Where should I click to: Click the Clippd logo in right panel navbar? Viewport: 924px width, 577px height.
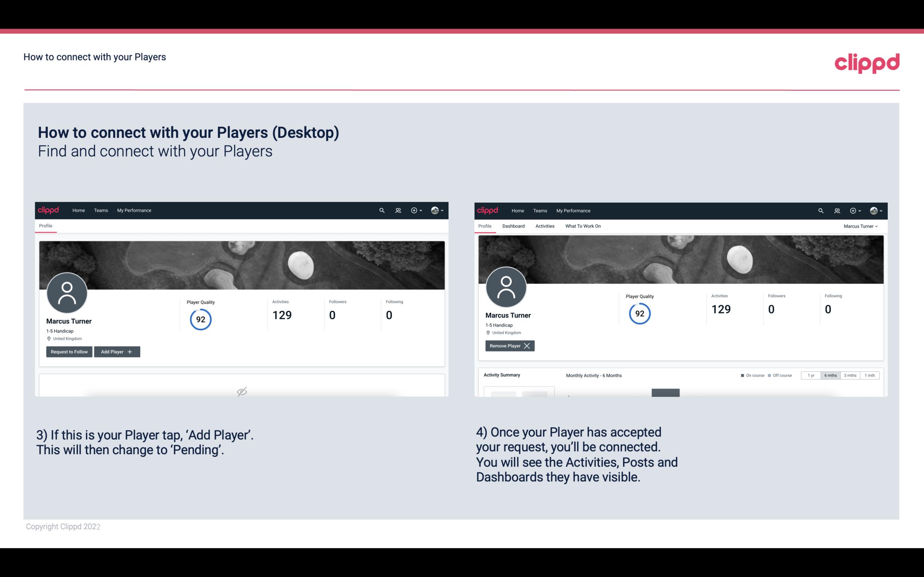[488, 211]
